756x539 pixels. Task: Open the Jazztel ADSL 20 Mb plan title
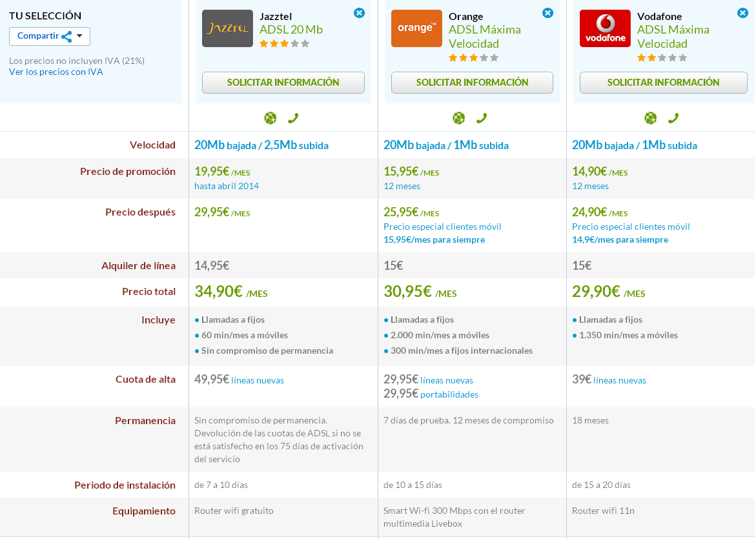coord(291,30)
